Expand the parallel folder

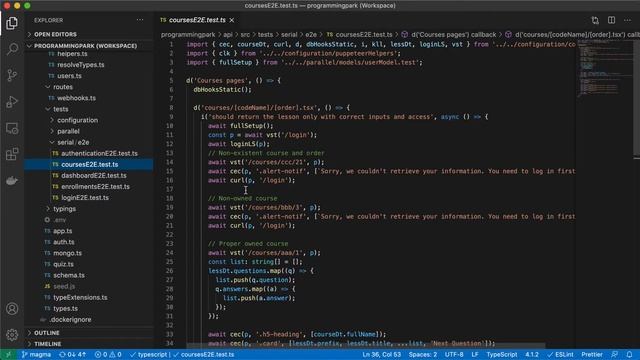tap(89, 131)
